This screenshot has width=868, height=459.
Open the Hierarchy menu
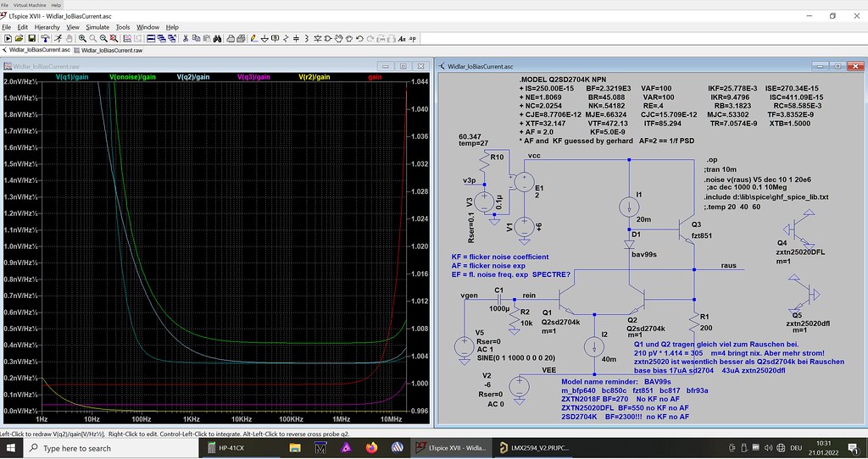[47, 27]
